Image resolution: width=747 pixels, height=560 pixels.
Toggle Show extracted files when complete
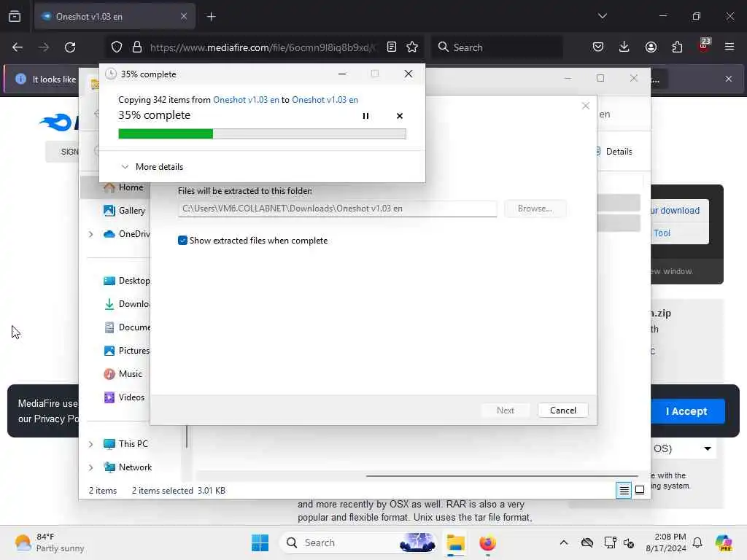pos(182,241)
